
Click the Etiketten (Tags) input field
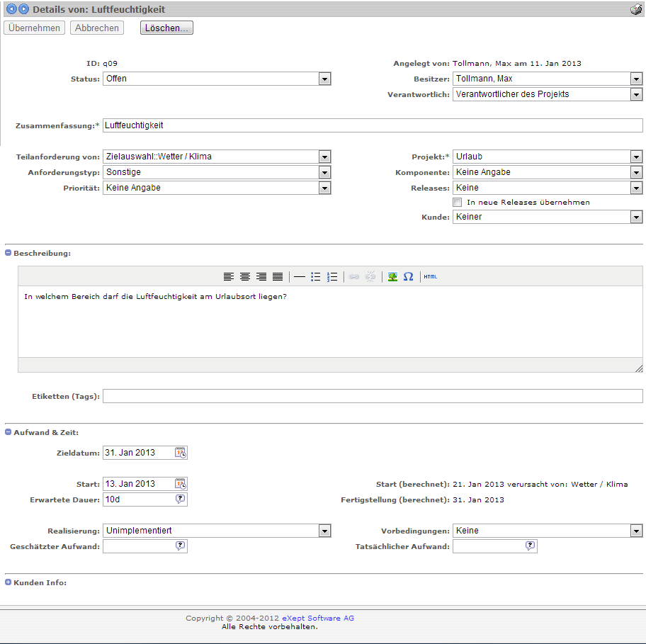(373, 396)
